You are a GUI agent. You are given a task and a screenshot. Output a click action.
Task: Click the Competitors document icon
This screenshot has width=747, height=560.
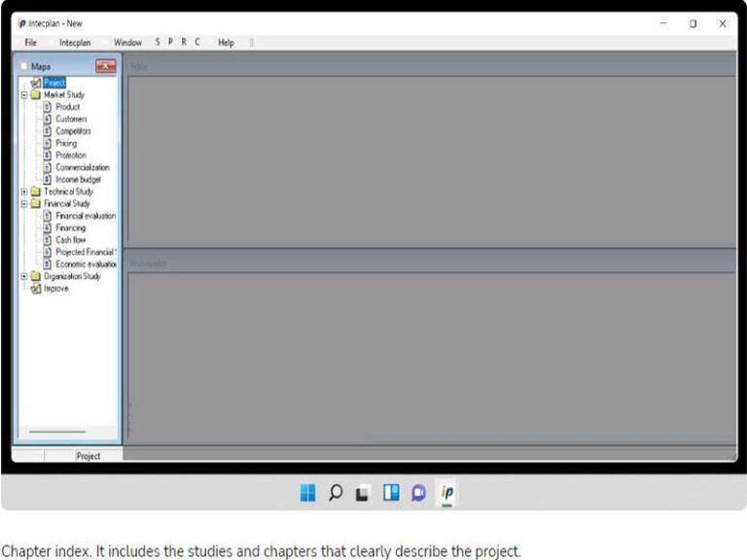[x=47, y=131]
